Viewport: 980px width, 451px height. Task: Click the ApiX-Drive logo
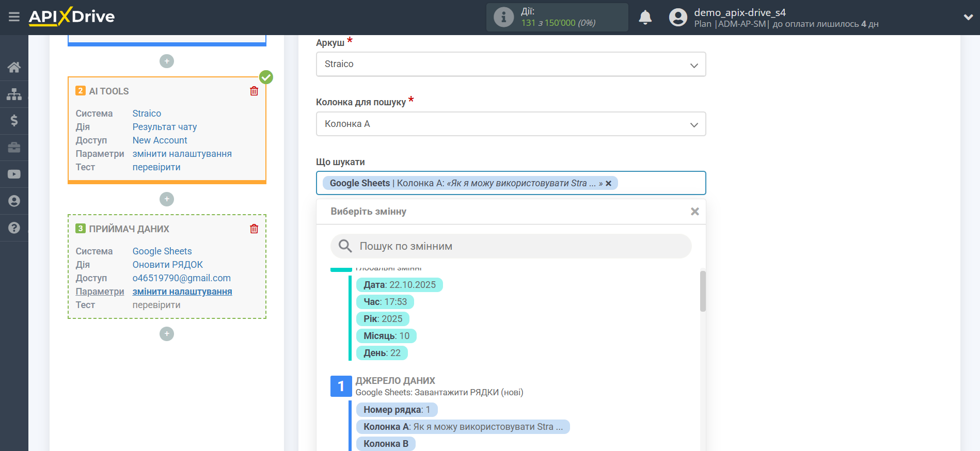coord(72,17)
